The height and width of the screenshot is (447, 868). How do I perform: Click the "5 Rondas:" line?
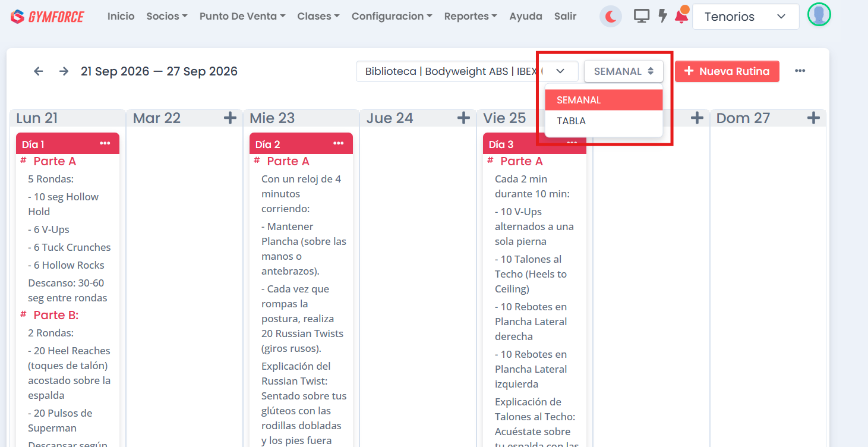point(50,179)
